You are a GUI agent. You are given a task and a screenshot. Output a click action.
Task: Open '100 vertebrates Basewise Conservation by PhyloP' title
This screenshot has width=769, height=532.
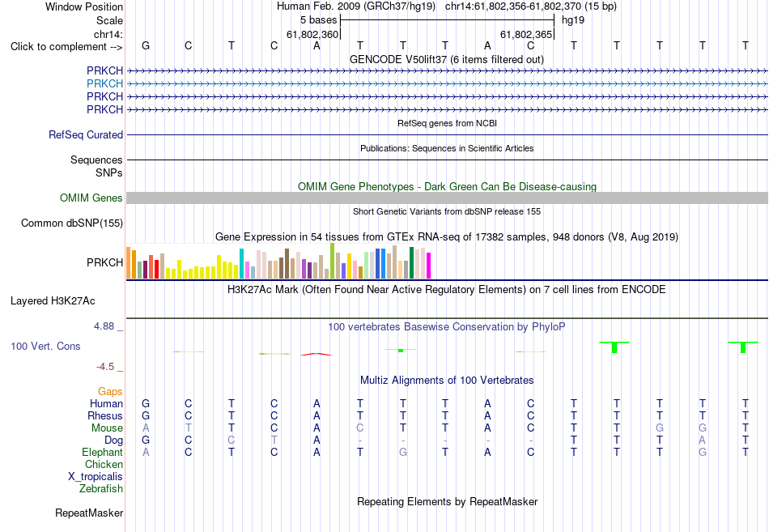(x=447, y=327)
